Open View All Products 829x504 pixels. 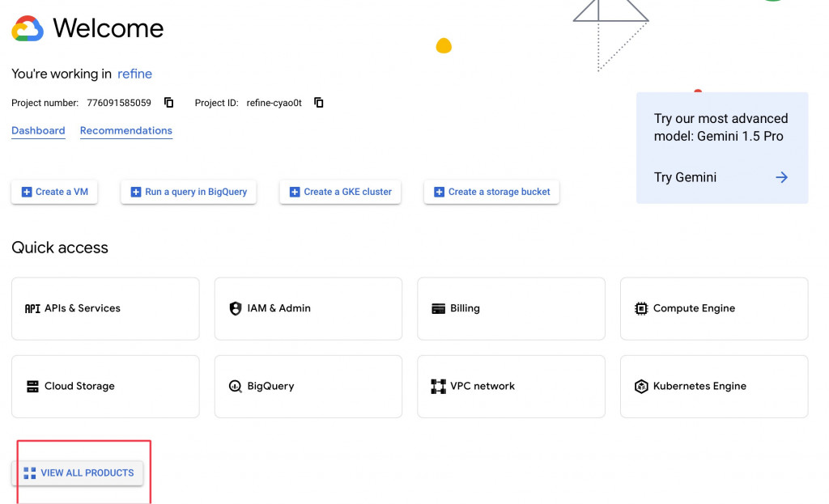pos(78,472)
